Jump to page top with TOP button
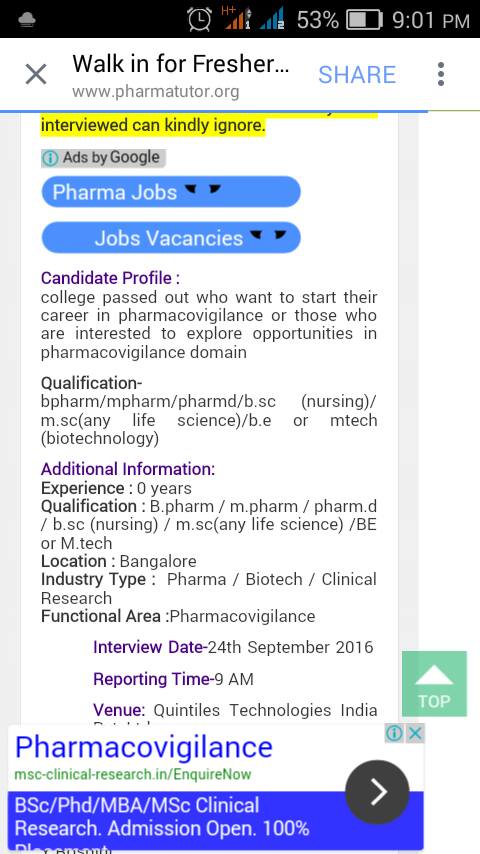The width and height of the screenshot is (480, 854). [434, 684]
